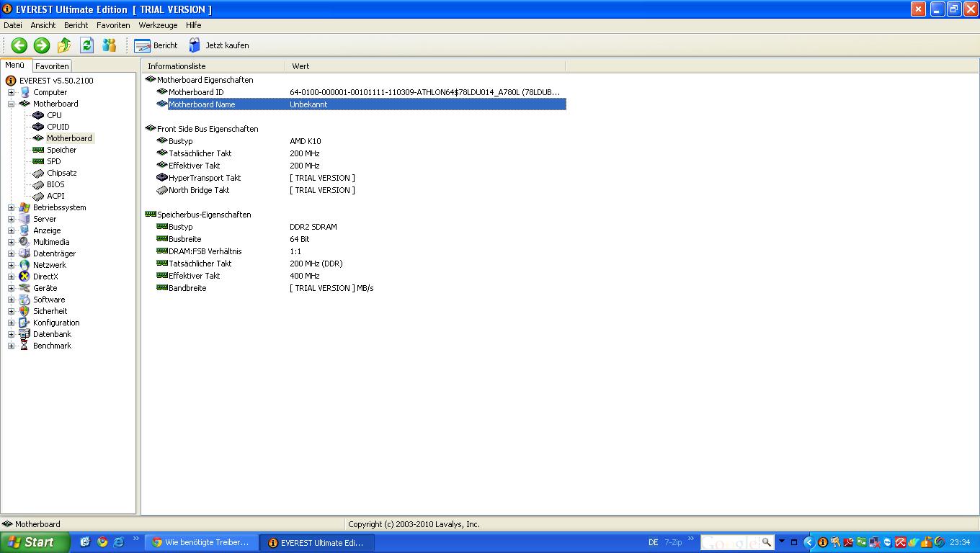980x553 pixels.
Task: Click the Refresh toolbar icon
Action: coord(86,45)
